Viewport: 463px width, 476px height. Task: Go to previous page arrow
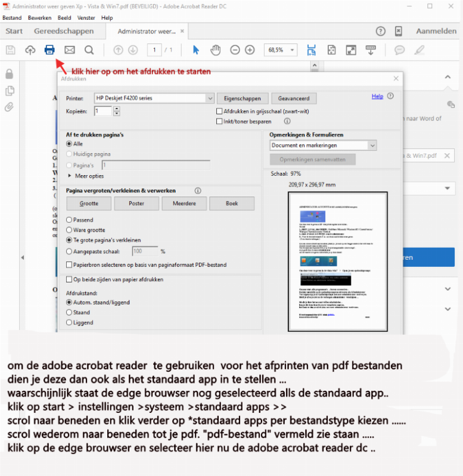click(x=118, y=50)
